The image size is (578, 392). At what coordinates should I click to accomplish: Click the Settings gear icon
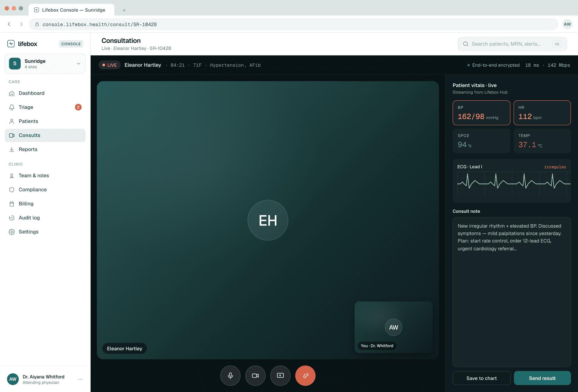pyautogui.click(x=12, y=232)
